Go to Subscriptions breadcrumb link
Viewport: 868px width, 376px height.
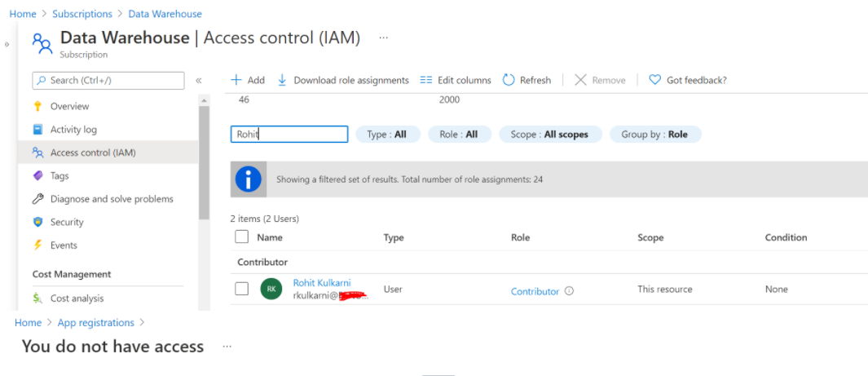[x=82, y=14]
